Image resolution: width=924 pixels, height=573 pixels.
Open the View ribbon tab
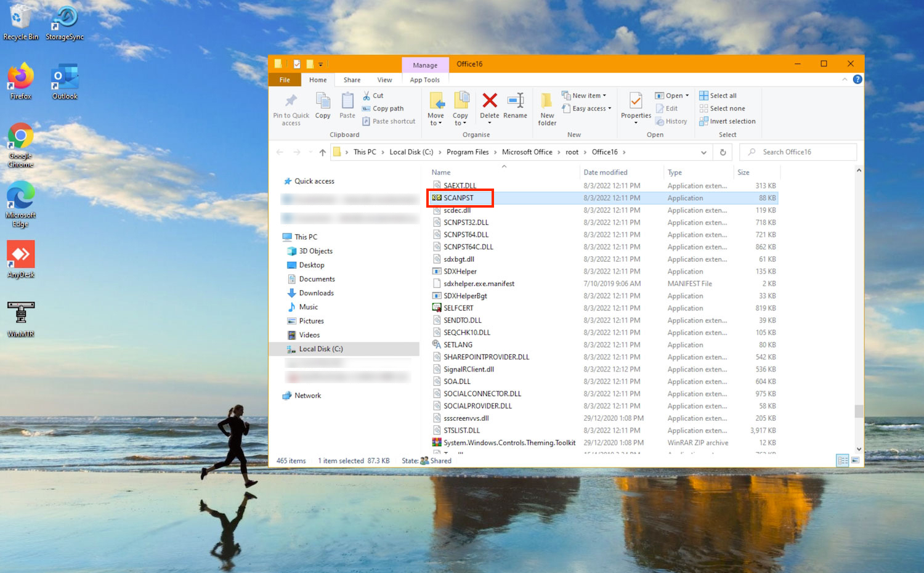tap(384, 80)
